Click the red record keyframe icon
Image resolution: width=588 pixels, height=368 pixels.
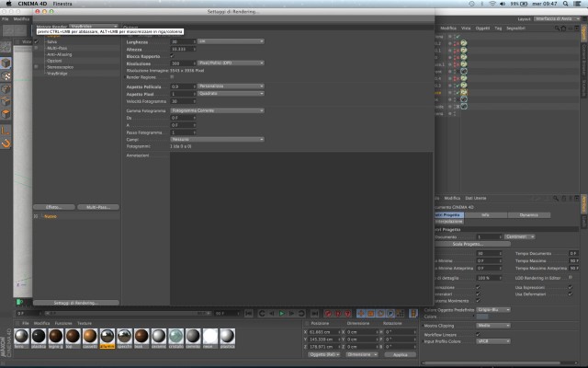click(x=328, y=313)
